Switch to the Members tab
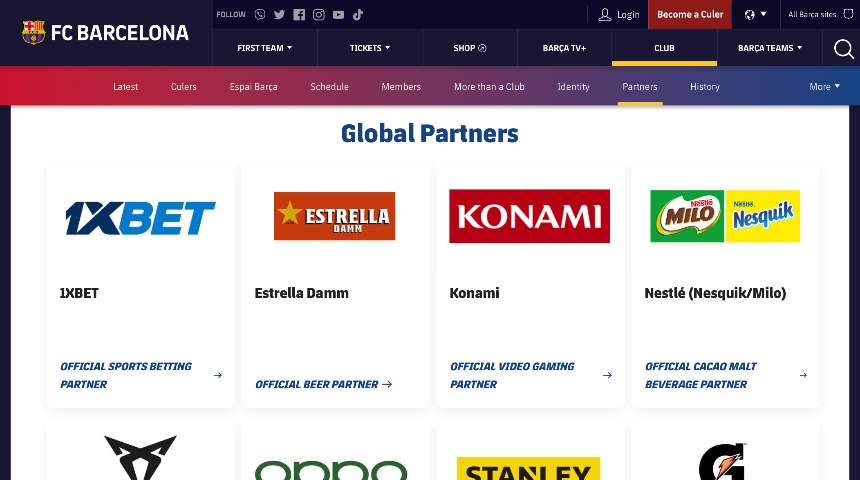Screen dimensions: 860x480 tap(401, 86)
